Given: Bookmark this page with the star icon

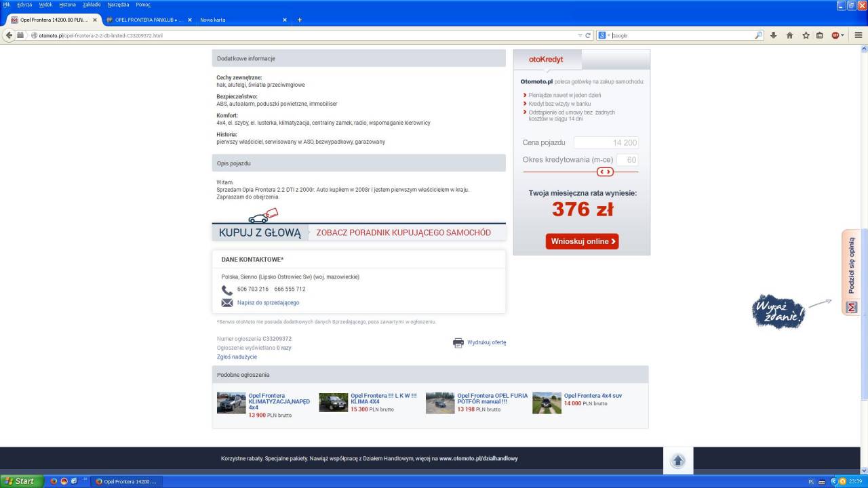Looking at the screenshot, I should 806,35.
